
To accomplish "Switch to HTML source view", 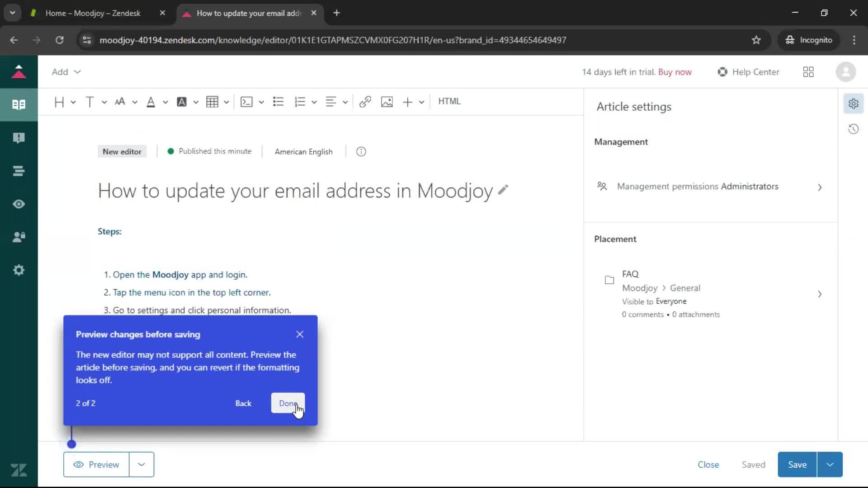I will [x=449, y=102].
